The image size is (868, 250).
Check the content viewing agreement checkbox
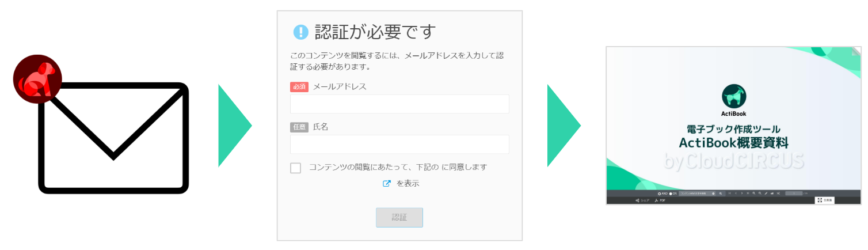(x=296, y=168)
